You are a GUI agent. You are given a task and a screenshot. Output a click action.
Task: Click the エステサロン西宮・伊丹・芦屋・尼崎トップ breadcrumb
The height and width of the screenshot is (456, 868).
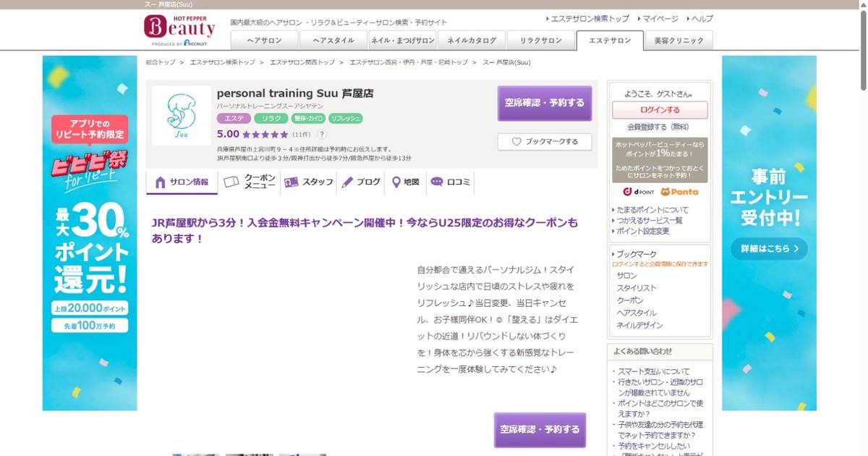coord(409,62)
